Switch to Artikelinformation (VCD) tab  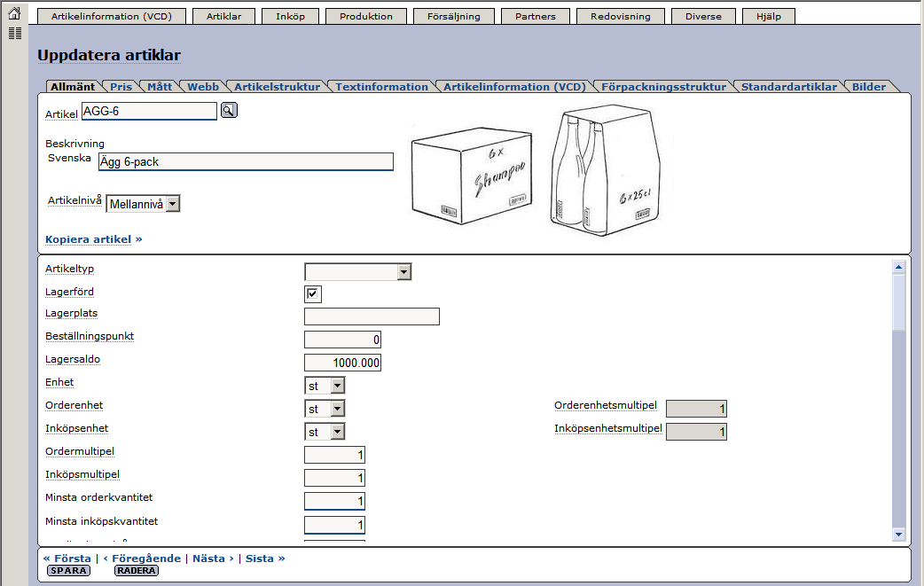click(514, 87)
